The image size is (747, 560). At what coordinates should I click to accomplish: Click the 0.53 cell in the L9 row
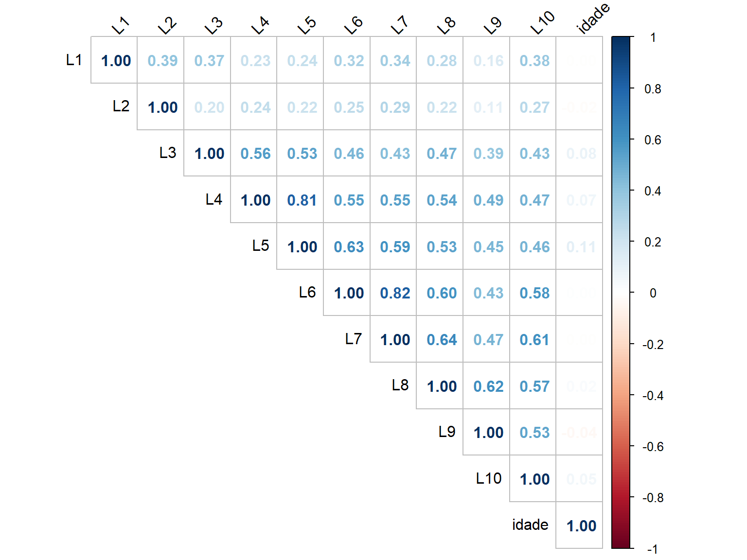[534, 433]
